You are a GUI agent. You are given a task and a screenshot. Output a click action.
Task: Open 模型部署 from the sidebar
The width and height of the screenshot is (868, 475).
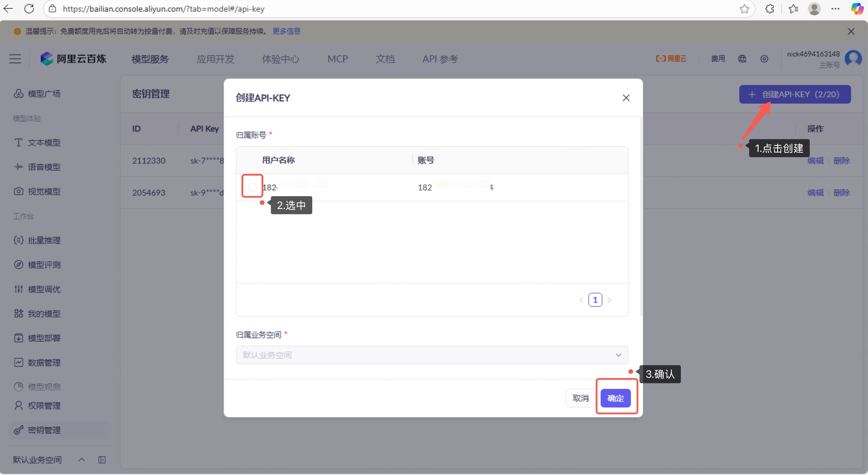(44, 338)
